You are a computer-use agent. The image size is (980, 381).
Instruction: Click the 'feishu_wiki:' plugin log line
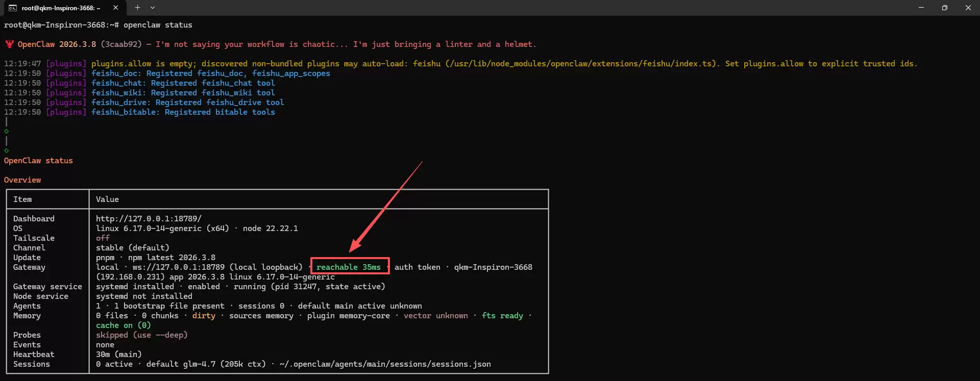[139, 93]
